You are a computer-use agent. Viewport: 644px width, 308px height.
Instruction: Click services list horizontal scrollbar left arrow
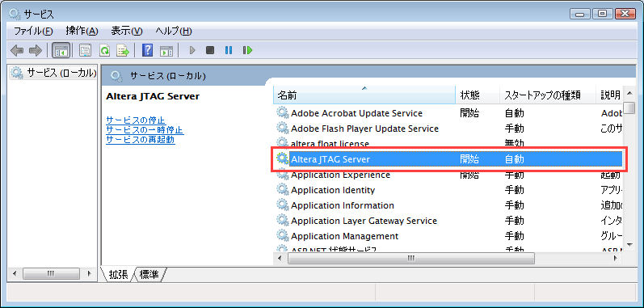[x=280, y=258]
